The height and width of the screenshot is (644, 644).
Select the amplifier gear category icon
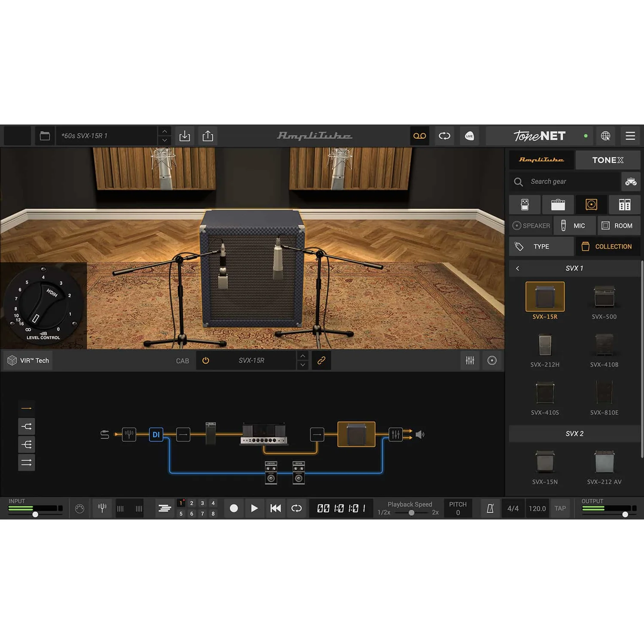pos(558,204)
